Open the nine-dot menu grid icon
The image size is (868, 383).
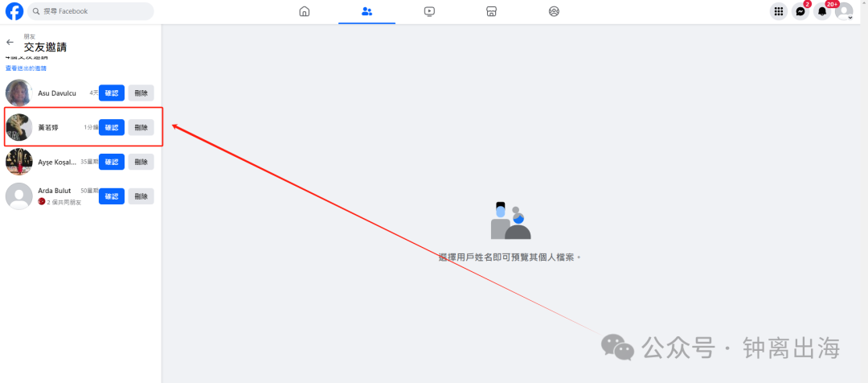pos(778,11)
